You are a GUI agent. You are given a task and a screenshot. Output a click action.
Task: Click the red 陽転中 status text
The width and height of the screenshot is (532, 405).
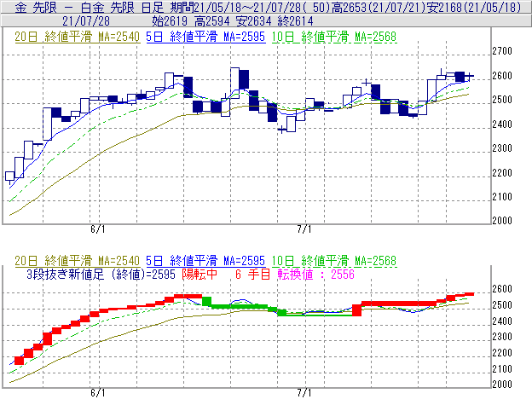click(199, 274)
